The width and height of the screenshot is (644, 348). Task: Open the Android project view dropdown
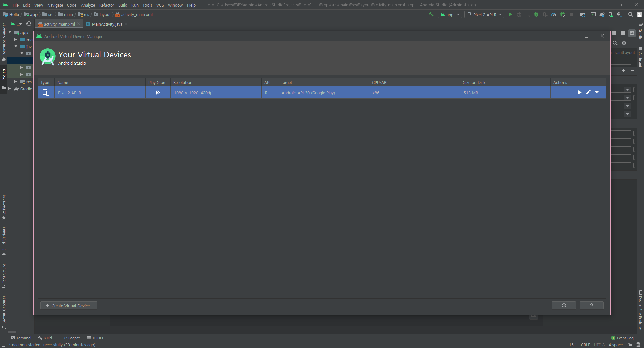pyautogui.click(x=16, y=24)
